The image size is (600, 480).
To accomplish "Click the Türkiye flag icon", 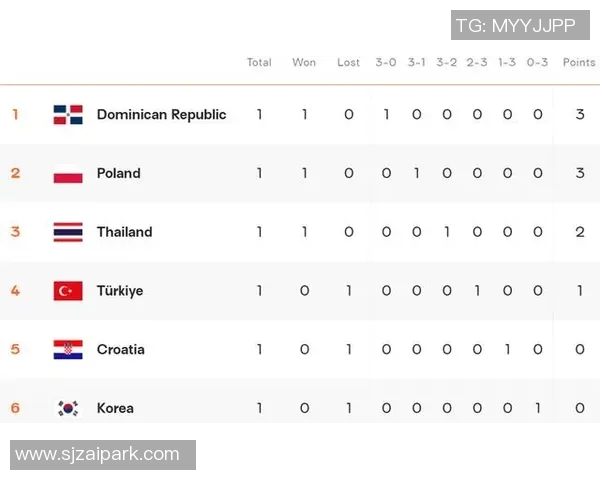I will tap(68, 291).
